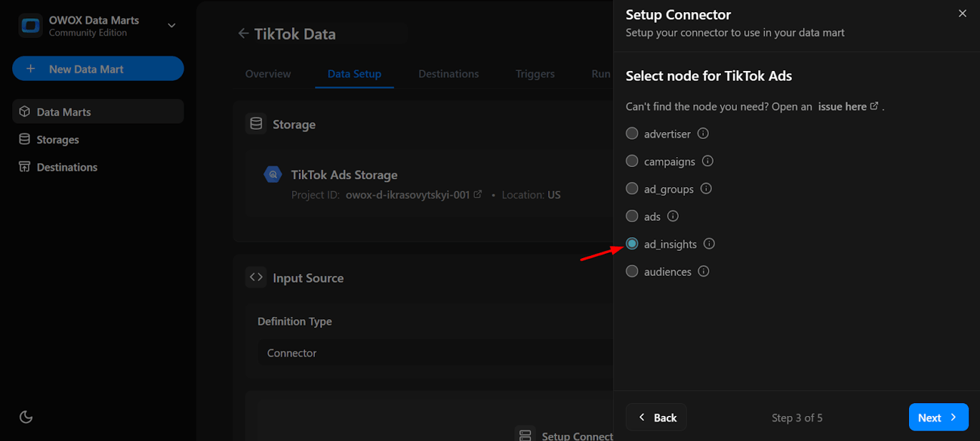
Task: Select the ad_groups radio button
Action: point(632,189)
